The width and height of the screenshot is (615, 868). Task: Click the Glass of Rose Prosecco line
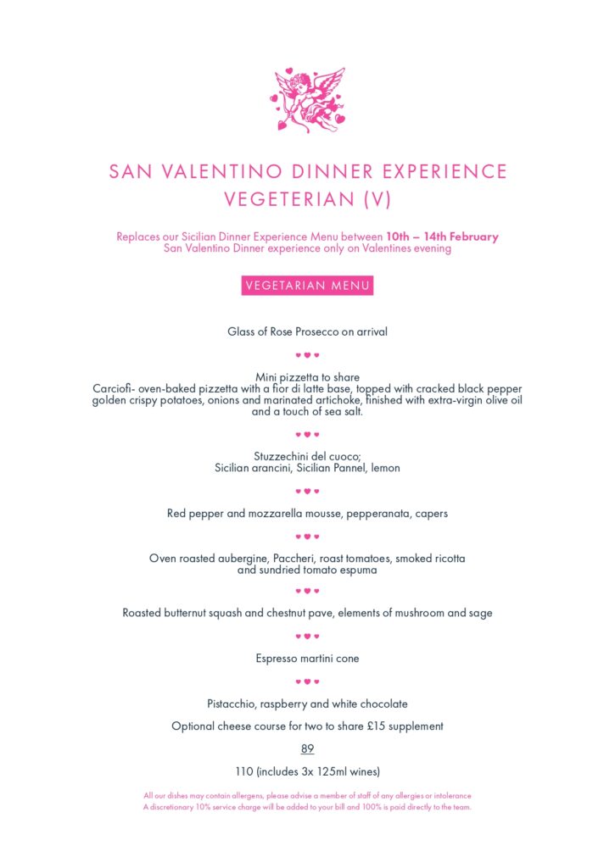[x=307, y=332]
